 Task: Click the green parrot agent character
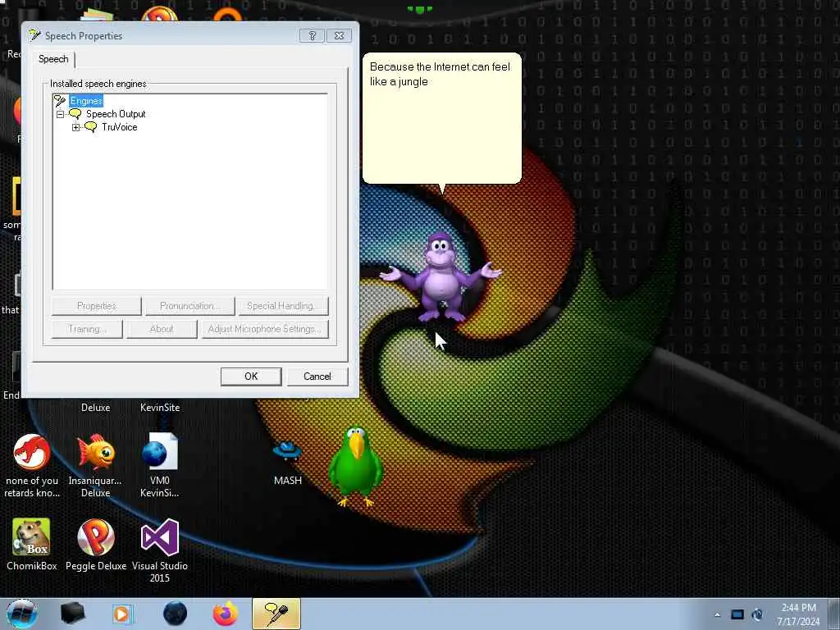[355, 466]
